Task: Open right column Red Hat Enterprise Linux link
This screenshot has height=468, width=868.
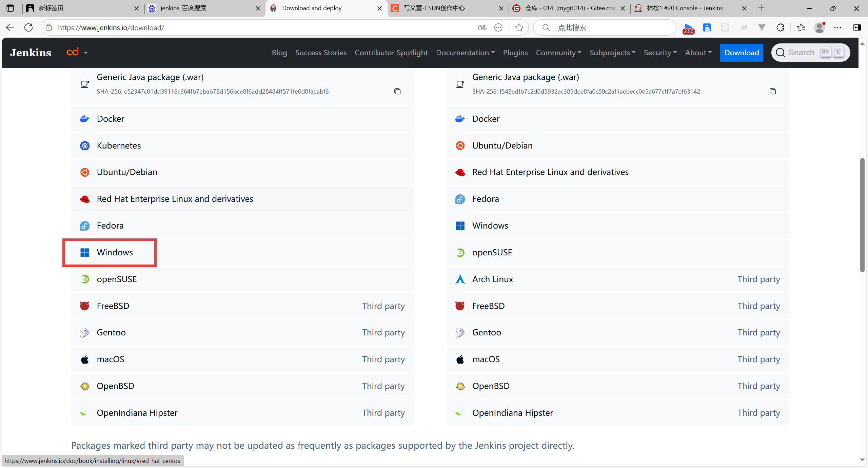Action: coord(618,172)
